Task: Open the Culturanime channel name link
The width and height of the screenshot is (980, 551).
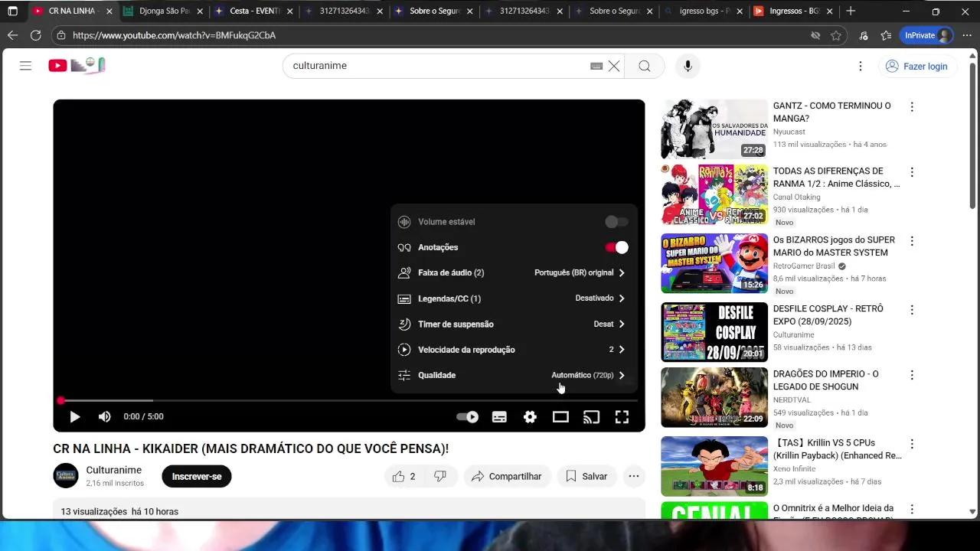Action: point(113,470)
